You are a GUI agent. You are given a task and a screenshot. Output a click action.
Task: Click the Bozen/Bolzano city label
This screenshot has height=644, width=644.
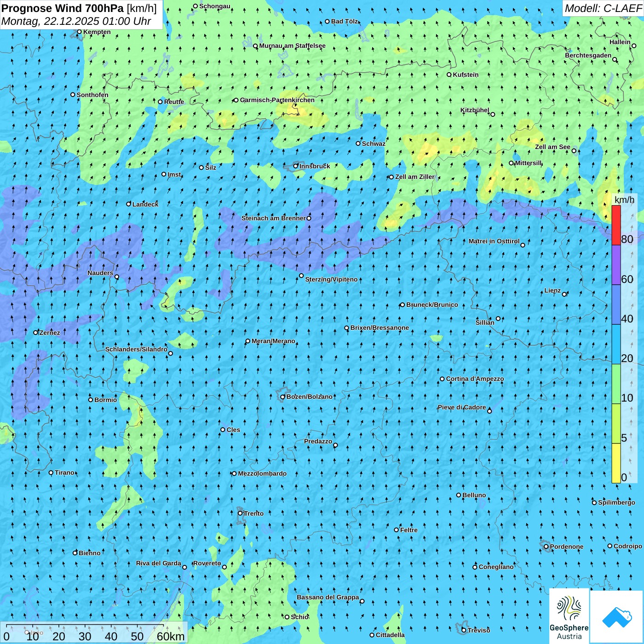click(310, 397)
